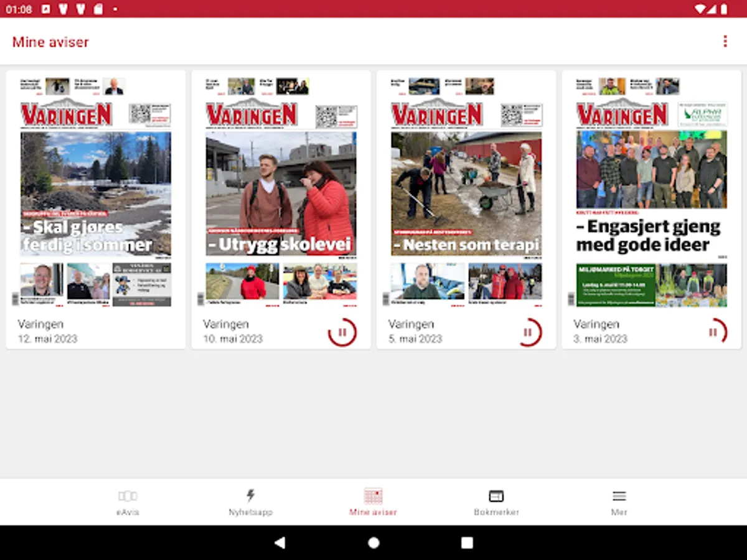Tap the Android back button
This screenshot has width=747, height=560.
280,543
